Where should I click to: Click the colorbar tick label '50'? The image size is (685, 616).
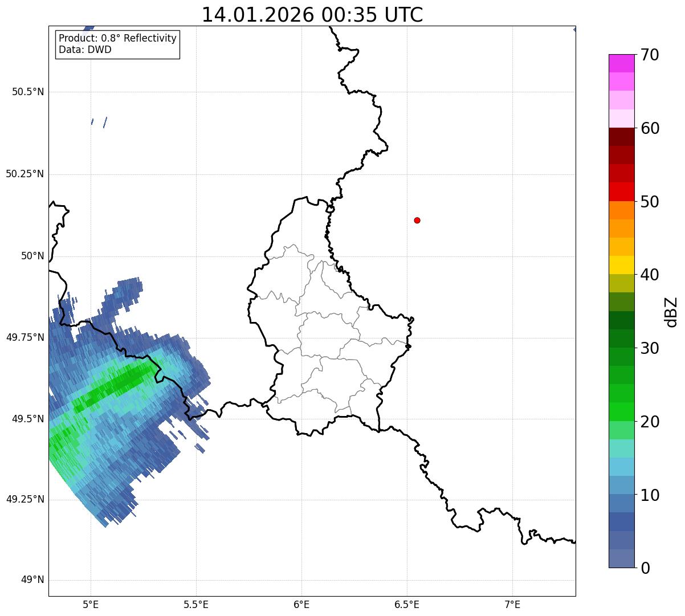pos(650,202)
